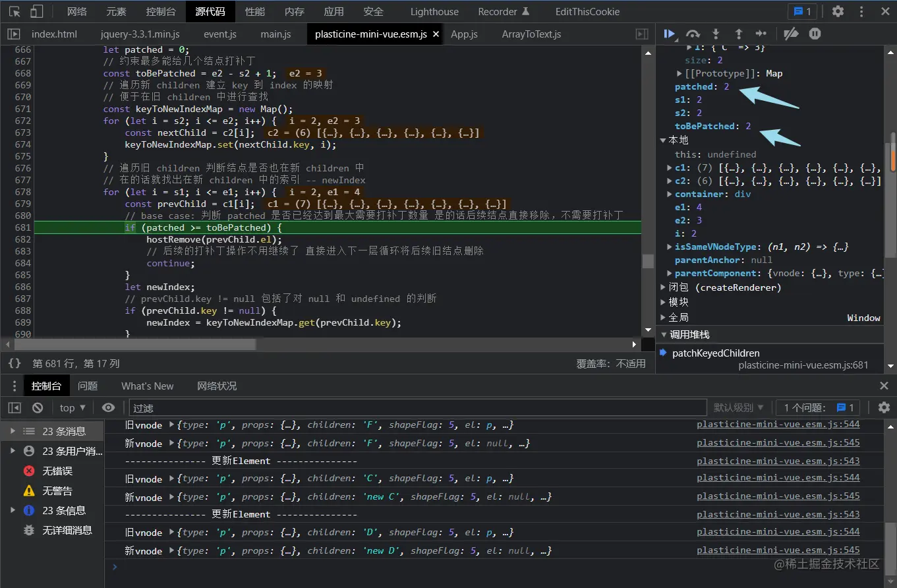This screenshot has height=588, width=897.
Task: Click the live expression eye icon
Action: tap(109, 407)
